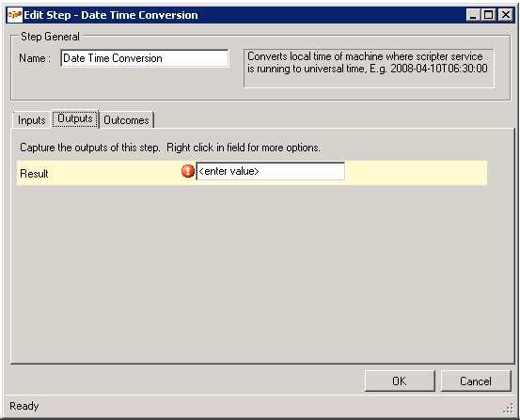Viewport: 520px width, 420px height.
Task: Click the Name label
Action: [35, 58]
